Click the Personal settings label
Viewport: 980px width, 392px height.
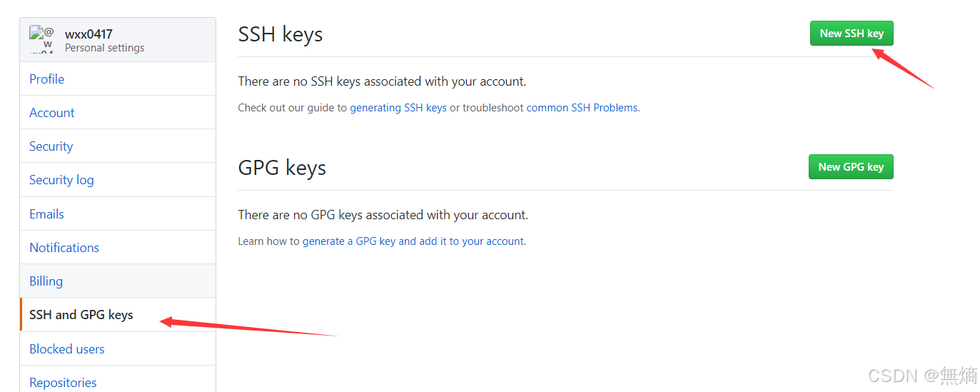[x=105, y=48]
